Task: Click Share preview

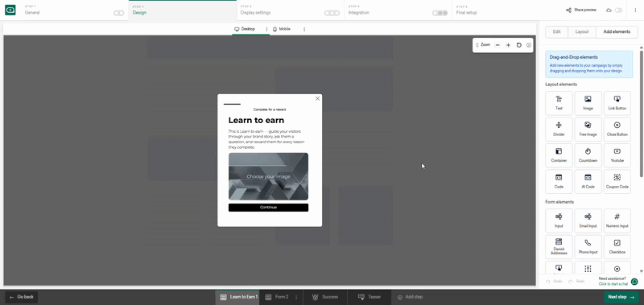Action: 580,10
